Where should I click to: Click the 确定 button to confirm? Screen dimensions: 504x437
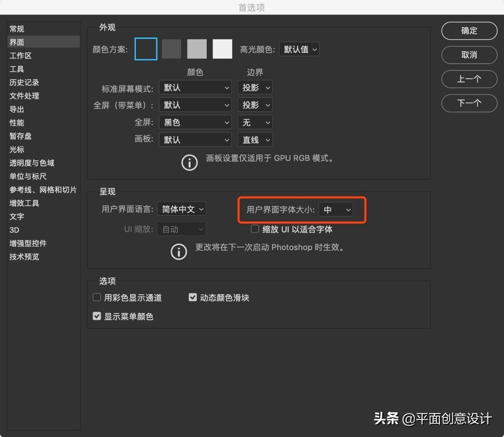[469, 31]
